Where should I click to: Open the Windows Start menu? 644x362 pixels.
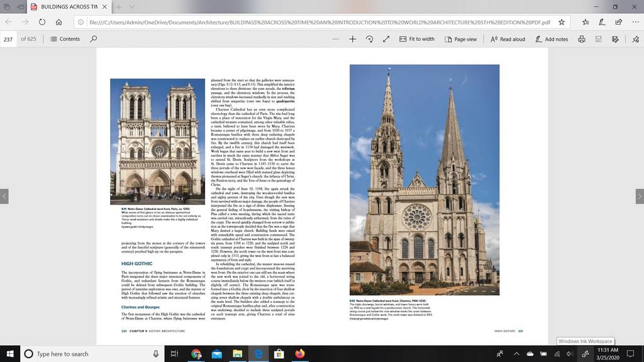[x=10, y=354]
